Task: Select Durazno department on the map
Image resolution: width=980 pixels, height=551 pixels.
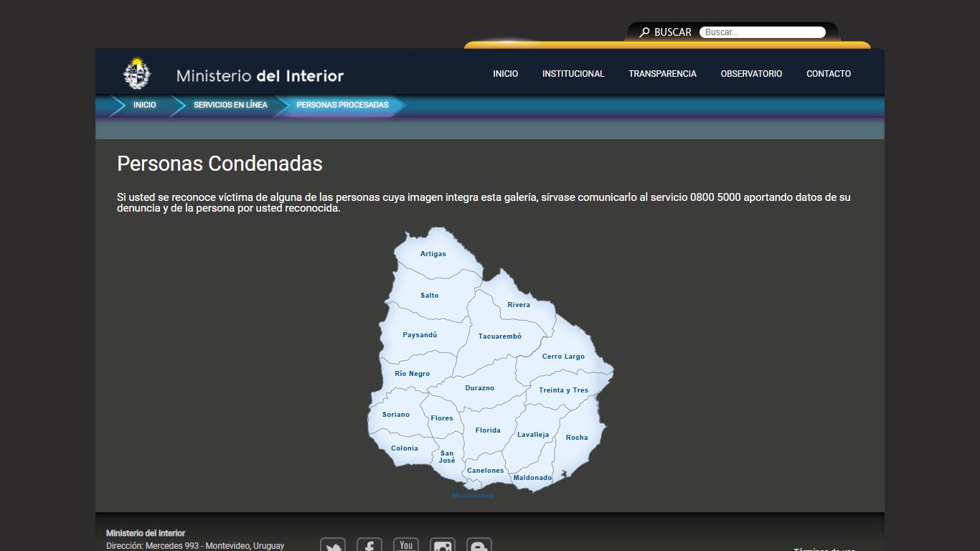Action: coord(479,388)
